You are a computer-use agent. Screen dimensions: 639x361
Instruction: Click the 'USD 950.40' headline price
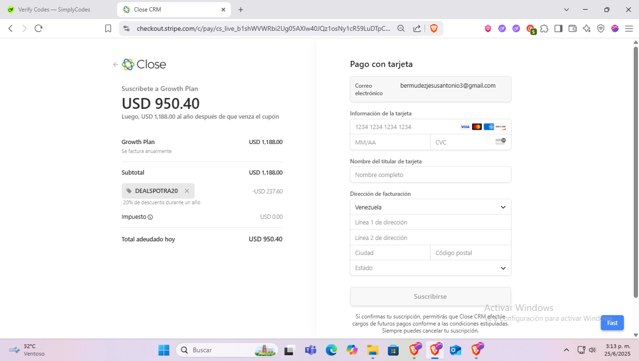pyautogui.click(x=161, y=103)
